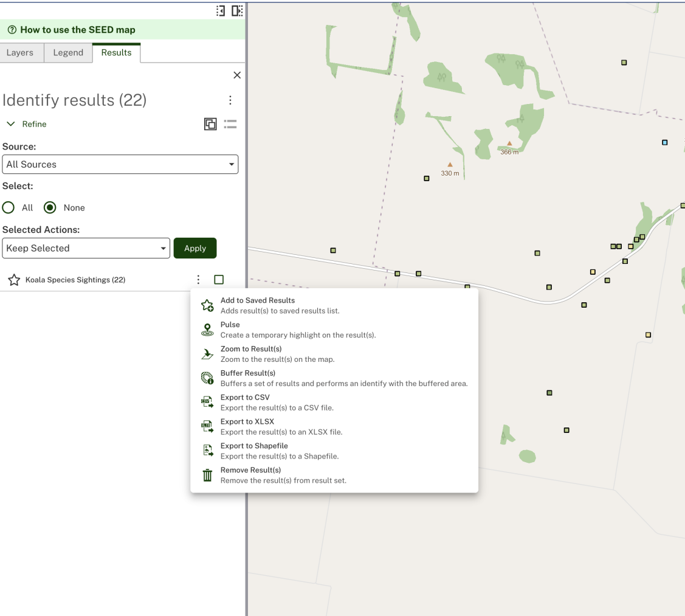Click the Pulse highlight icon

(x=207, y=330)
